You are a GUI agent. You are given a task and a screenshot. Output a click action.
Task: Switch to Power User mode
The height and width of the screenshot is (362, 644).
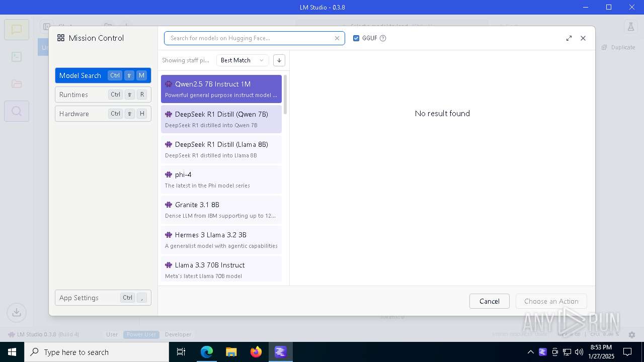click(x=141, y=334)
